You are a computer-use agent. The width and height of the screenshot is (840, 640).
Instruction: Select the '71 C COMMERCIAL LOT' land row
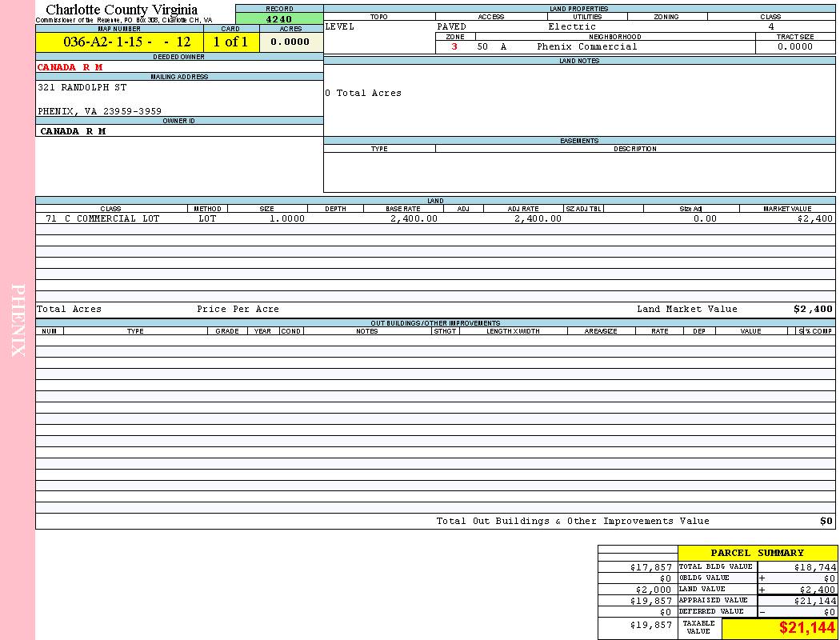(x=102, y=218)
